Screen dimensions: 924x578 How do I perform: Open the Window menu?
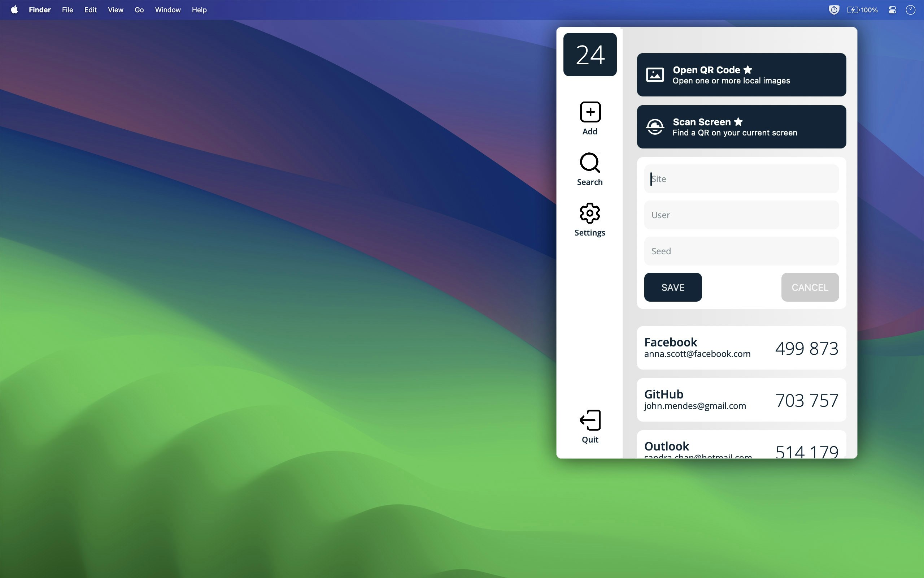(167, 9)
